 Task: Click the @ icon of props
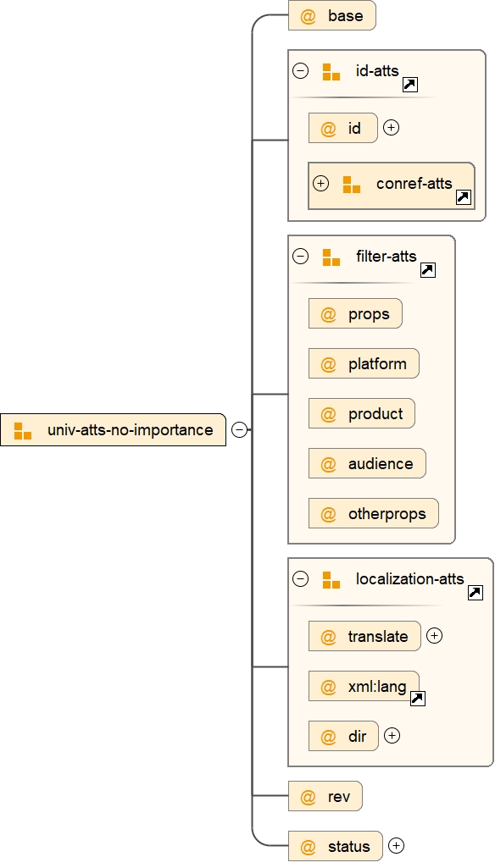tap(328, 314)
